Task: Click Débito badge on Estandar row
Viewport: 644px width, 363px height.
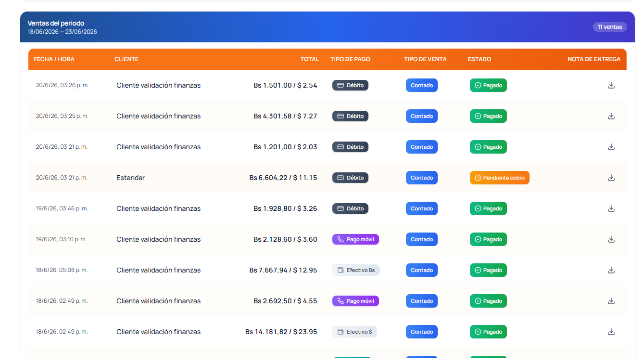Action: pyautogui.click(x=350, y=178)
